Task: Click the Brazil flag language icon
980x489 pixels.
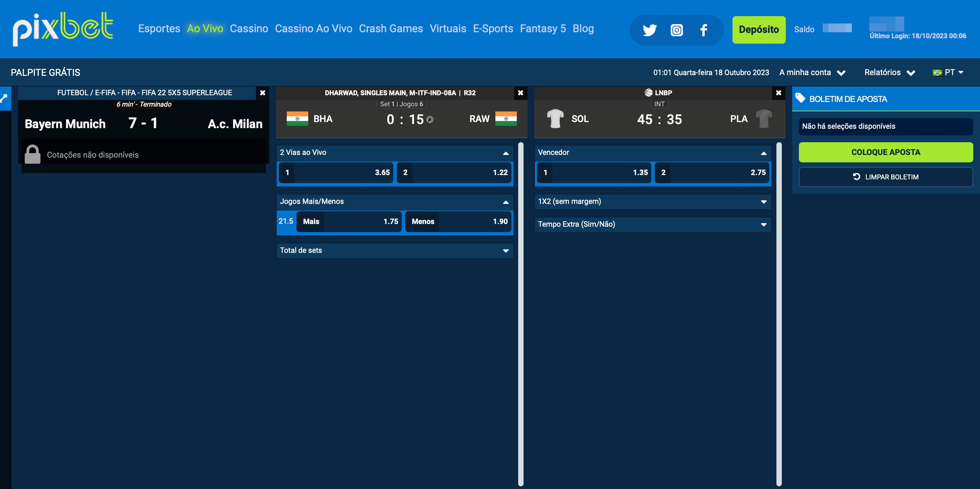Action: (937, 73)
